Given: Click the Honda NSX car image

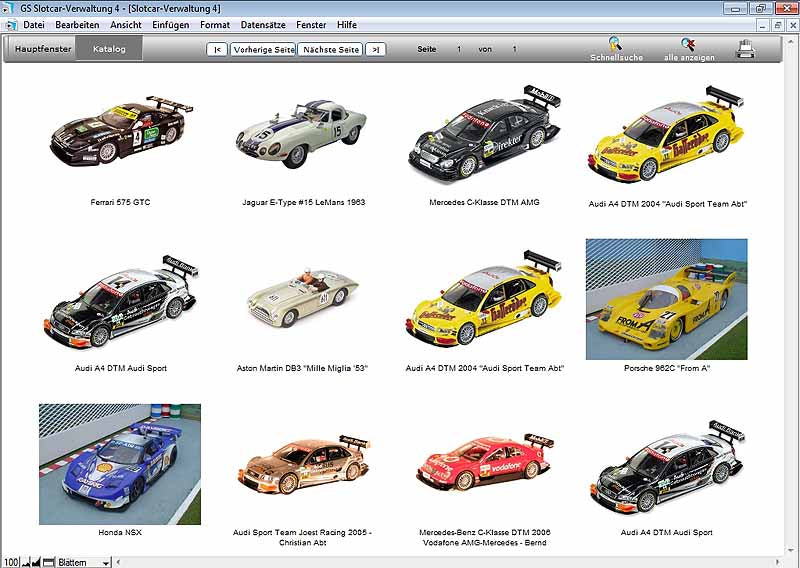Looking at the screenshot, I should (120, 464).
